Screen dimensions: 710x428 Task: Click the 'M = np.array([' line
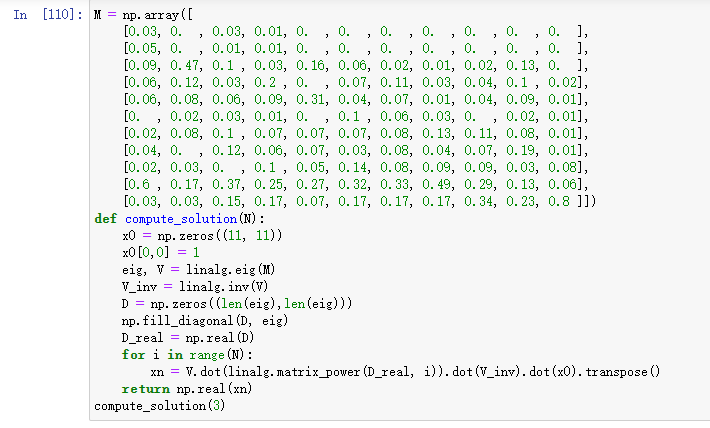(x=143, y=14)
